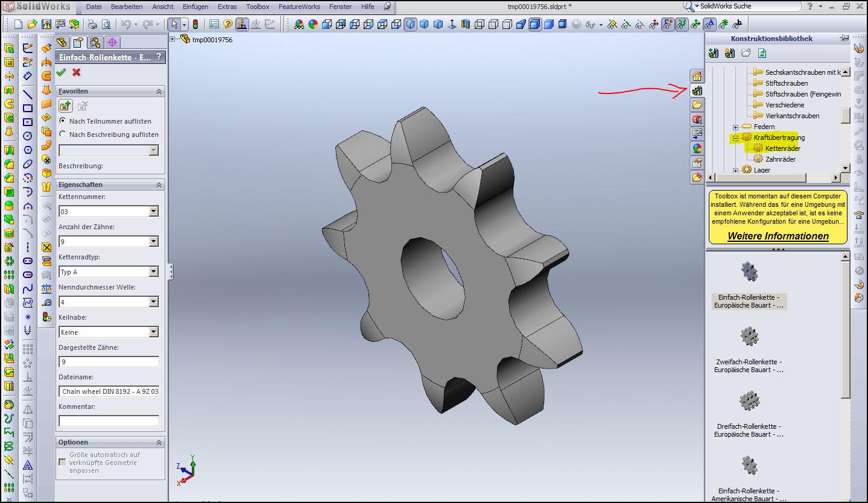Open the home Resources tab icon

pyautogui.click(x=697, y=77)
